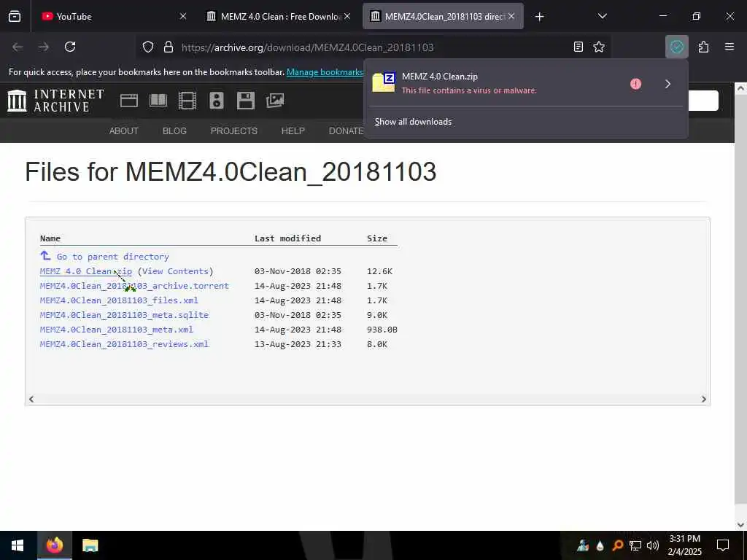This screenshot has height=560, width=747.
Task: Open the taskbar clock showing 3:31 PM
Action: [x=684, y=545]
